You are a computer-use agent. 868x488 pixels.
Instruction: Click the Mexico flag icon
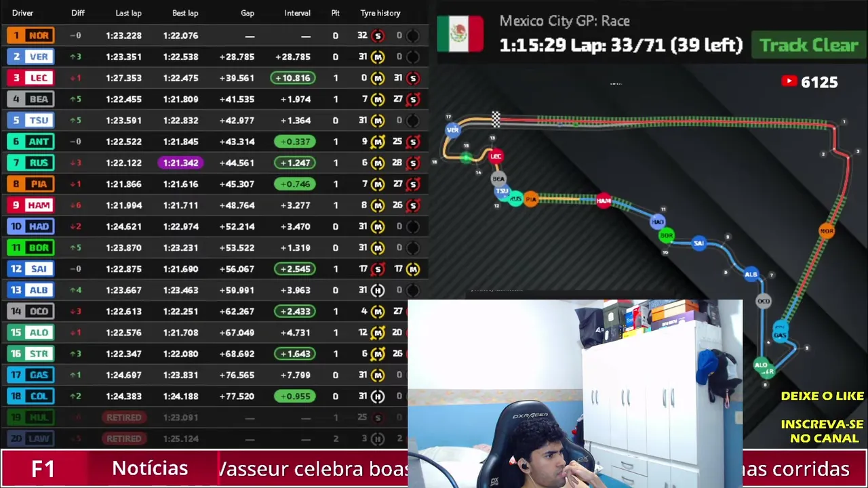[x=460, y=33]
